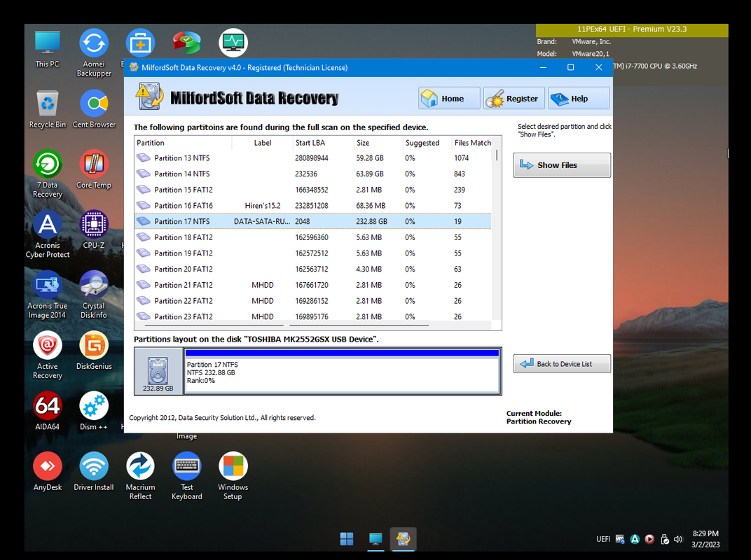The image size is (751, 560).
Task: Click the USB safely remove tray icon
Action: [x=664, y=540]
